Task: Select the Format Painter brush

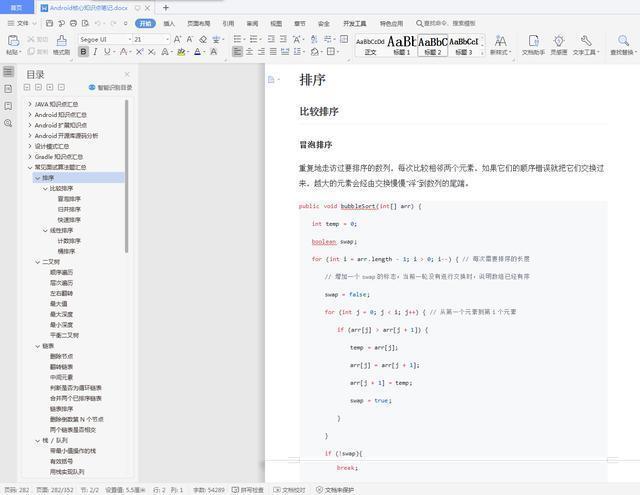Action: pos(62,40)
